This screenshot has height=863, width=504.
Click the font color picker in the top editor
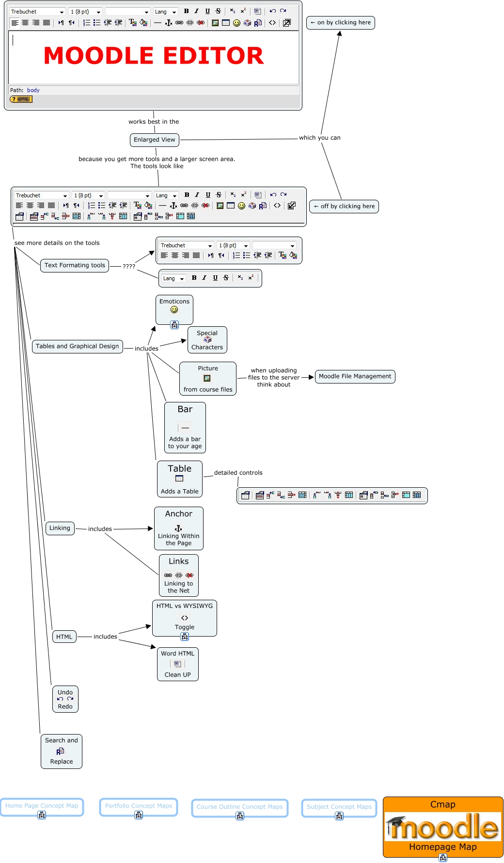point(132,23)
